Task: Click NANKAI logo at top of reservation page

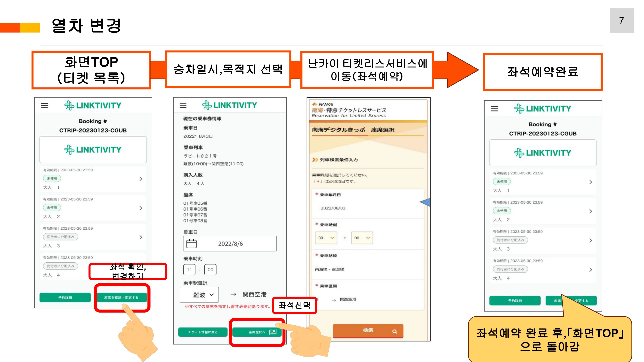Action: 323,104
